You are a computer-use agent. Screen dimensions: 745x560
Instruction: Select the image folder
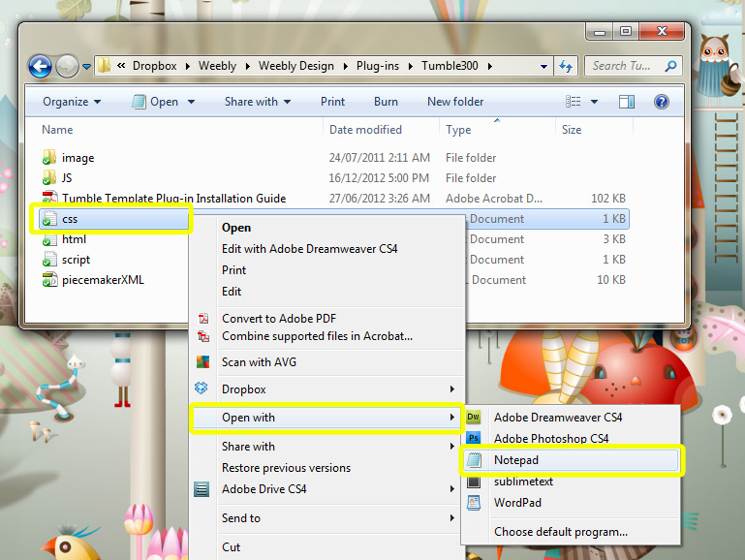pos(78,158)
